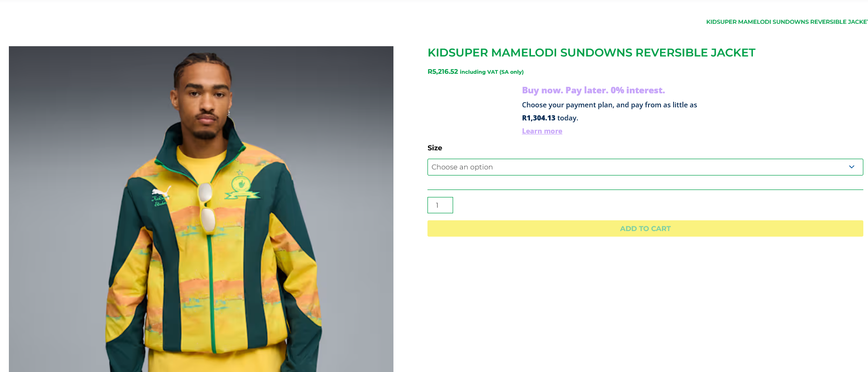The image size is (868, 372).
Task: Open the Size 'Choose an option' dropdown
Action: (645, 167)
